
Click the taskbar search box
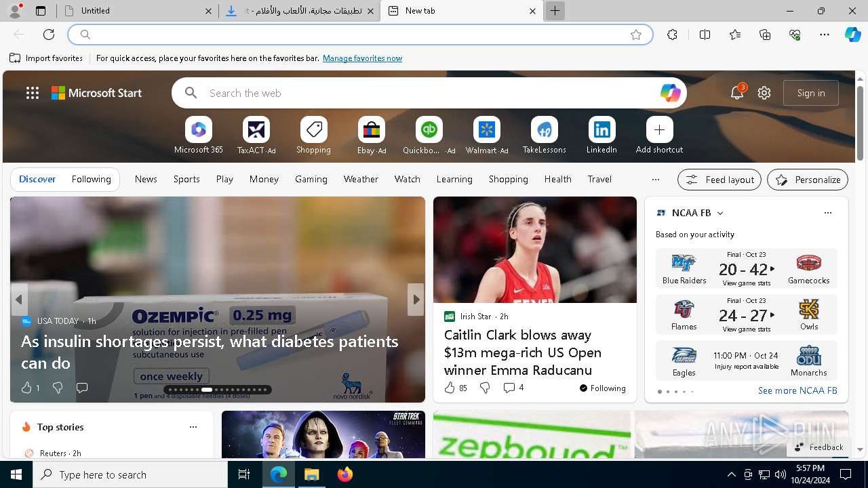coord(130,474)
